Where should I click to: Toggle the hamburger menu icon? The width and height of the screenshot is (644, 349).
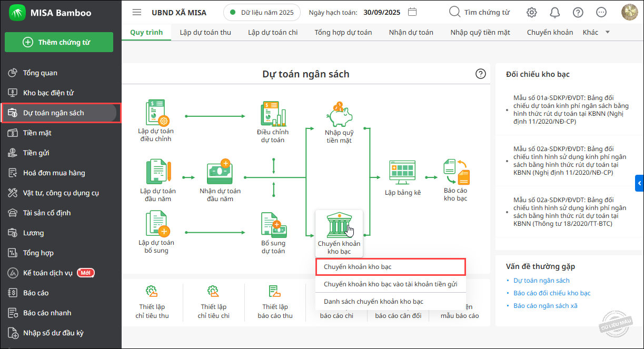click(137, 12)
